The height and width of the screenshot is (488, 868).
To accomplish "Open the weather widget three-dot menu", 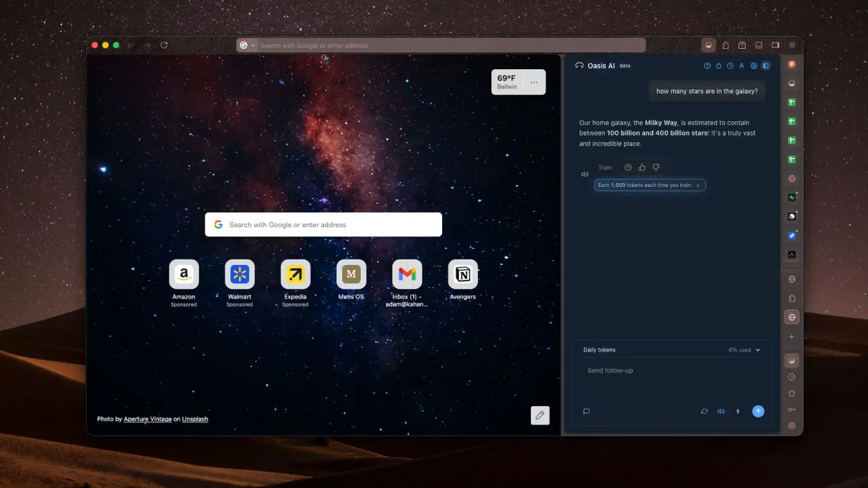I will point(534,82).
